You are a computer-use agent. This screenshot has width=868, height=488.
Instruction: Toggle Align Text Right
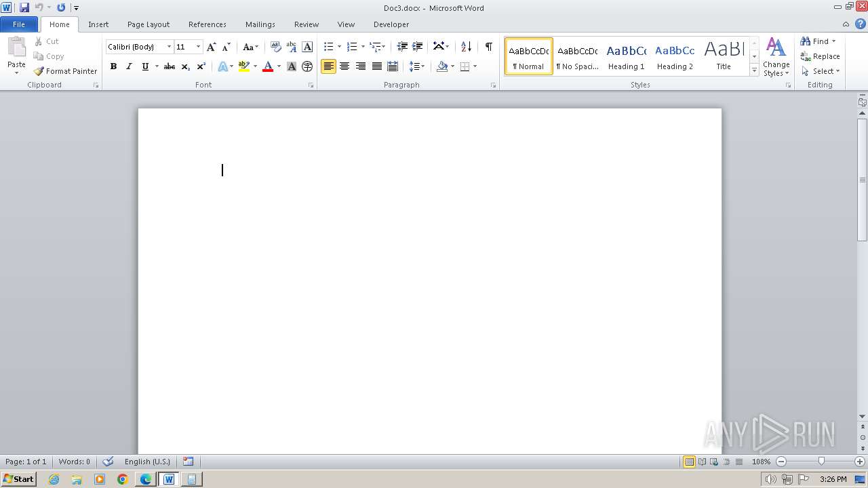click(360, 66)
